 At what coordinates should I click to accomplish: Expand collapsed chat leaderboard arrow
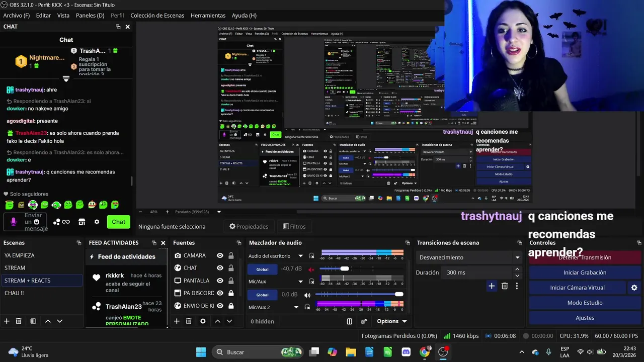click(x=66, y=78)
